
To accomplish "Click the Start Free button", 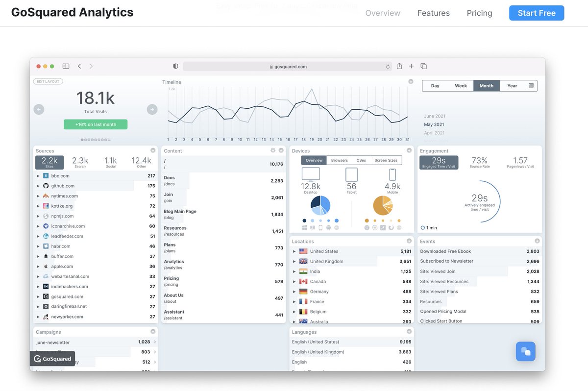I will [537, 13].
